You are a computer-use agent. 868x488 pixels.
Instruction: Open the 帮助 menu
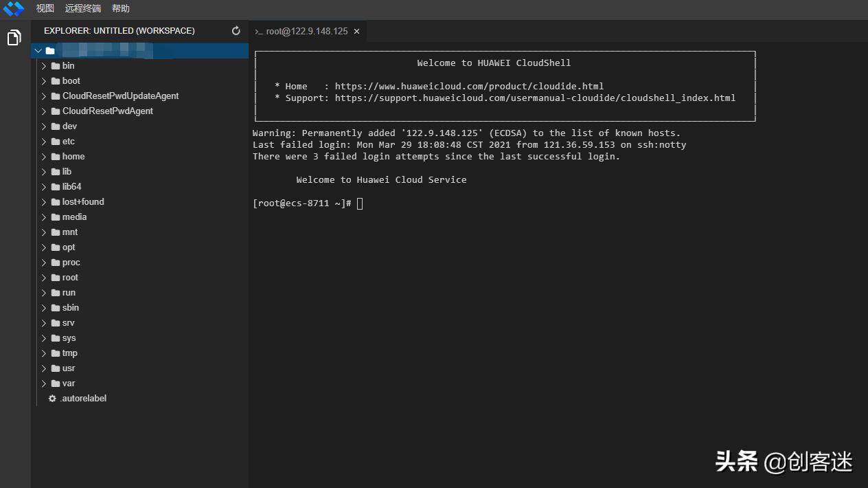click(x=120, y=9)
